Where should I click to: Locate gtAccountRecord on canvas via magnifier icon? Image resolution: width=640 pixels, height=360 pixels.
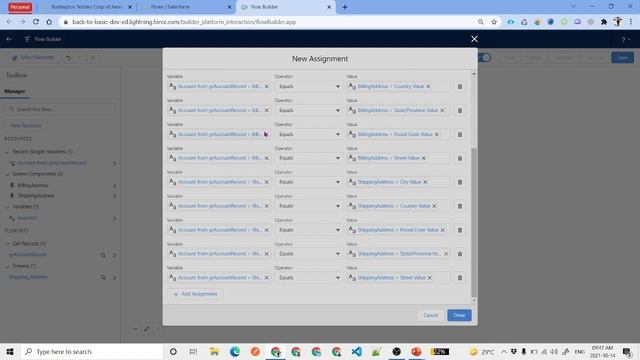(103, 255)
